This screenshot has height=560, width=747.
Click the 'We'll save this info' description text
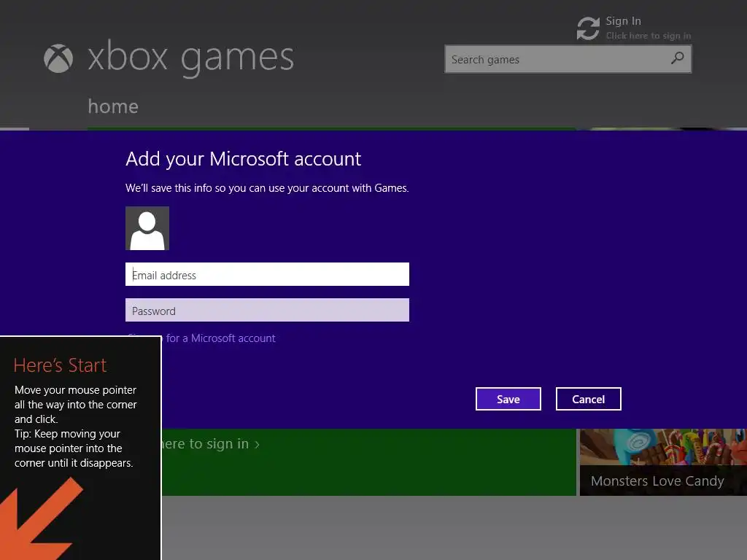tap(267, 188)
